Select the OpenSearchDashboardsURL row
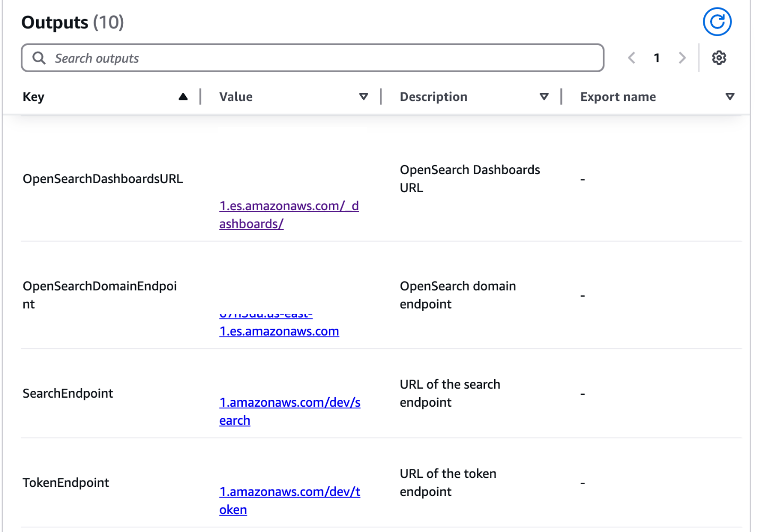758x532 pixels. tap(103, 178)
